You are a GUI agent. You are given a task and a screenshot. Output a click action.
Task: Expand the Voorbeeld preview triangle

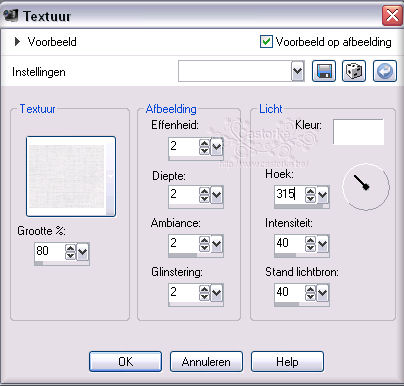[17, 42]
